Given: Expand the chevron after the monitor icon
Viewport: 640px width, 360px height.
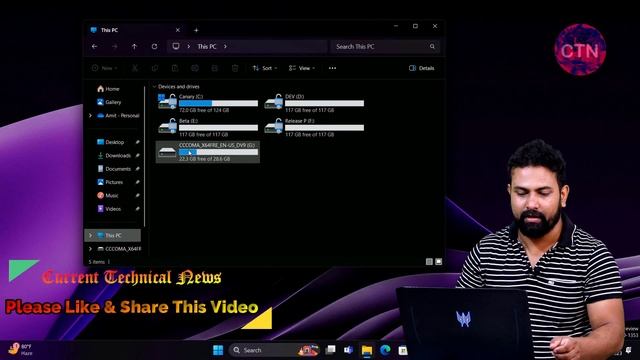Looking at the screenshot, I should [188, 47].
